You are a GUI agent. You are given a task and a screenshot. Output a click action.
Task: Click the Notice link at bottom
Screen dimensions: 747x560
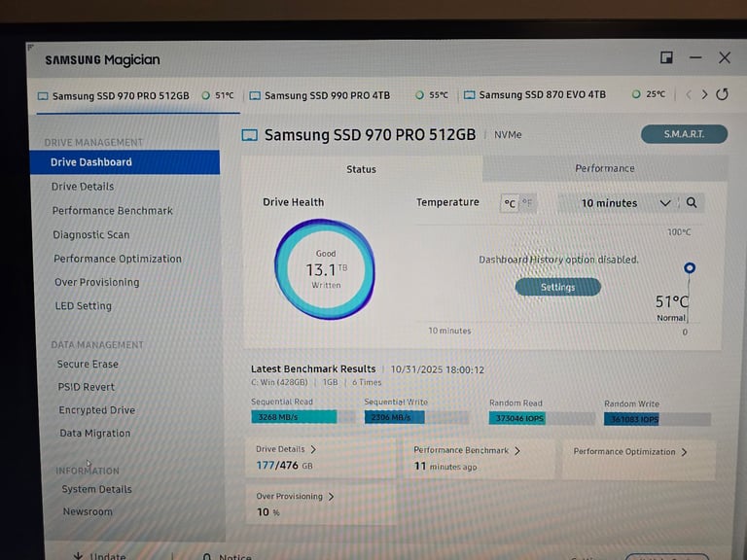pyautogui.click(x=234, y=557)
